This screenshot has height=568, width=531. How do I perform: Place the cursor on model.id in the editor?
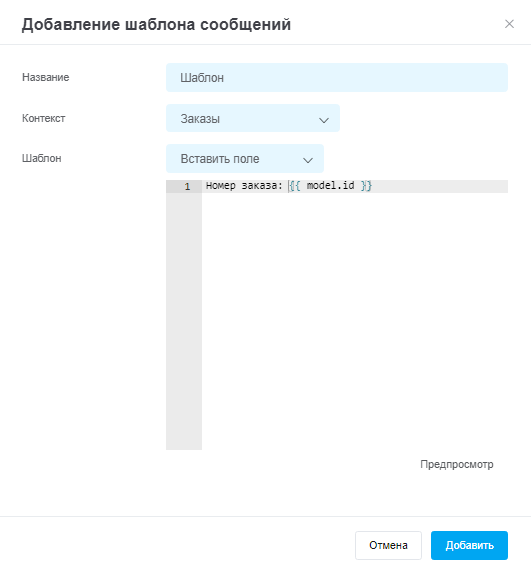(330, 186)
